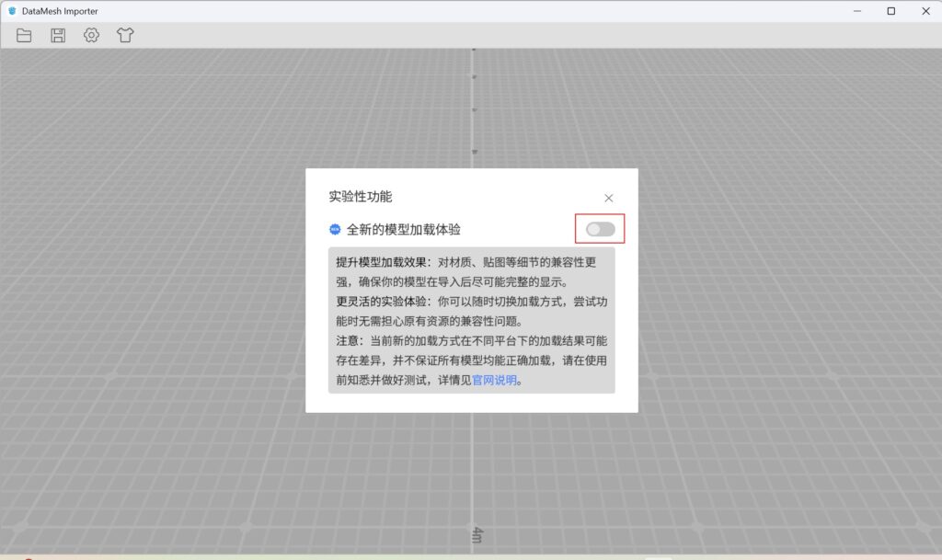The height and width of the screenshot is (560, 942).
Task: Click the DataMesh Importer window title text
Action: click(60, 11)
